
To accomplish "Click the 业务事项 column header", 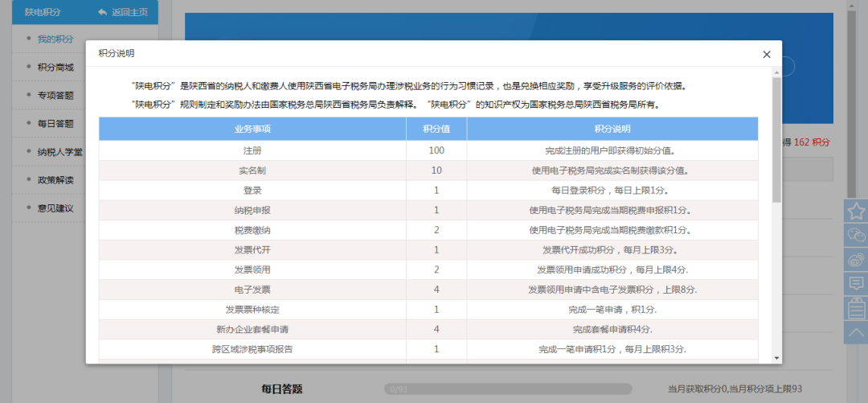I will 252,129.
